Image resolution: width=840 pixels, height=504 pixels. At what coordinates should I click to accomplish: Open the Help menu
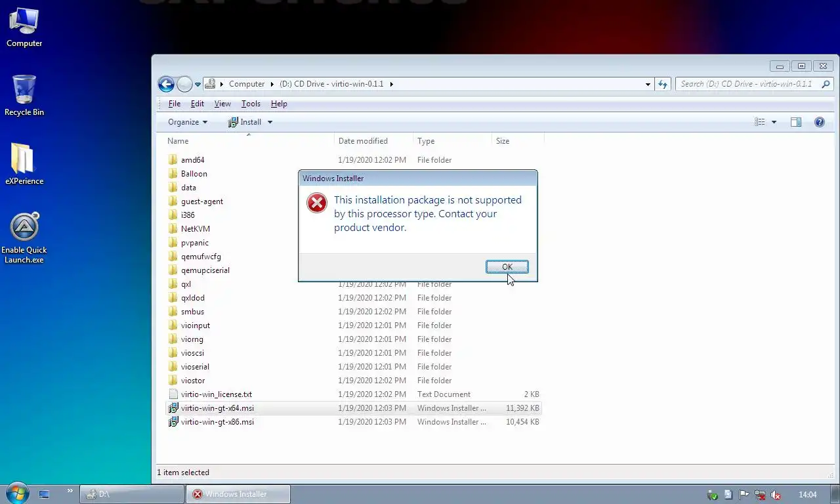pyautogui.click(x=279, y=104)
